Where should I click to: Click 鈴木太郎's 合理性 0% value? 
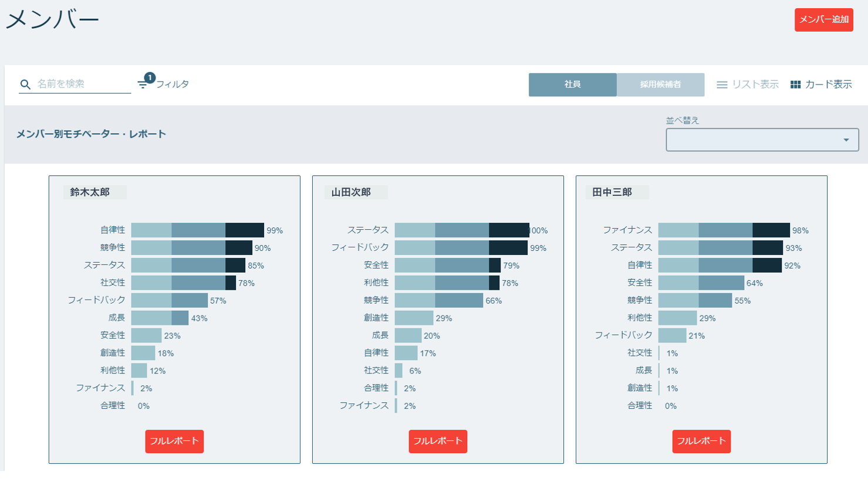click(x=143, y=406)
